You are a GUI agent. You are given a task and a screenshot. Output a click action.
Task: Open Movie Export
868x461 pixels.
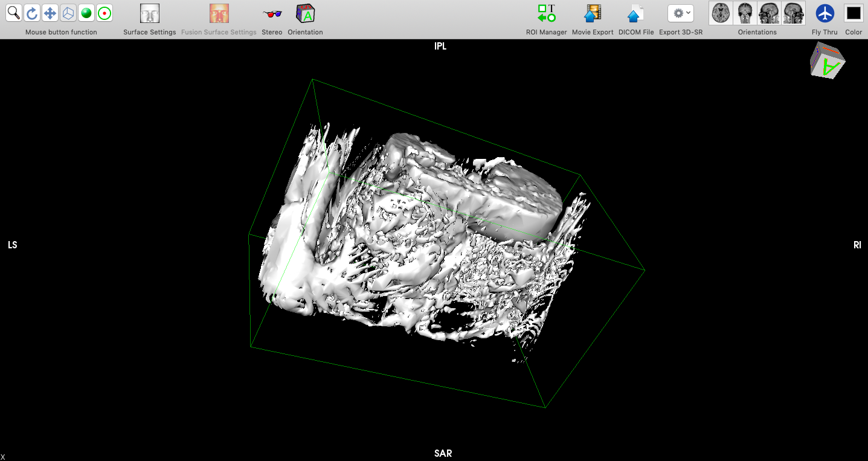point(593,13)
